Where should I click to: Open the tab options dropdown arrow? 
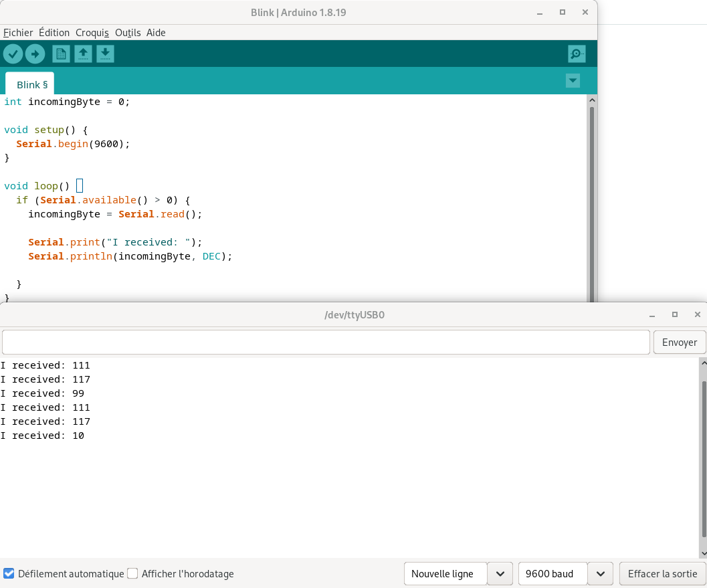point(573,81)
